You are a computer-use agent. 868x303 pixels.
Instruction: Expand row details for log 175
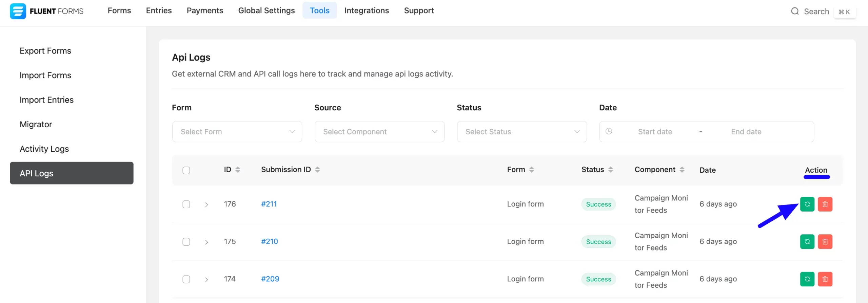click(206, 242)
